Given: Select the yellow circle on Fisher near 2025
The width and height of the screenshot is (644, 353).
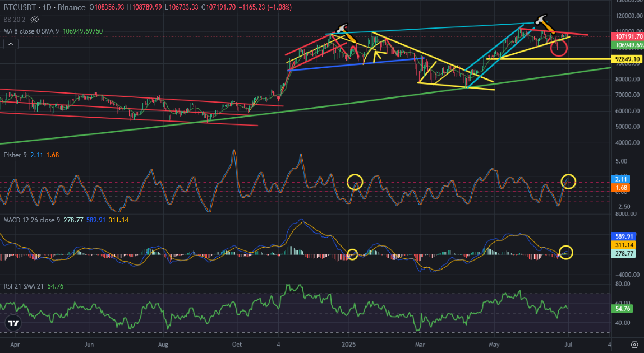Looking at the screenshot, I should [355, 182].
